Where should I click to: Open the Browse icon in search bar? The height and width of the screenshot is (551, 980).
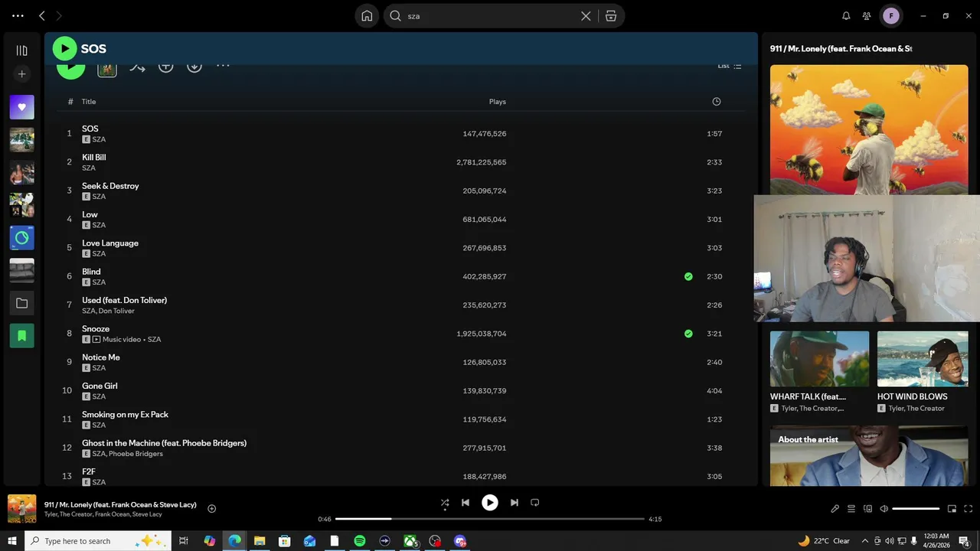coord(611,15)
